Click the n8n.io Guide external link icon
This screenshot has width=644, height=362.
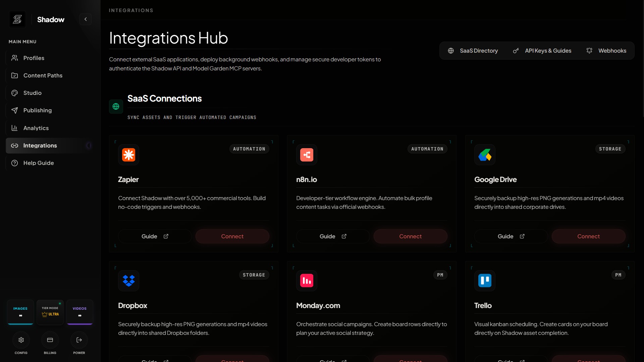click(x=344, y=236)
